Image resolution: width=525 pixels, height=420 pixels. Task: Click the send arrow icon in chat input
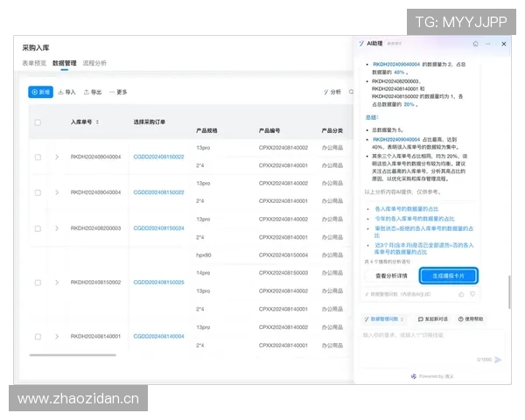(x=498, y=360)
